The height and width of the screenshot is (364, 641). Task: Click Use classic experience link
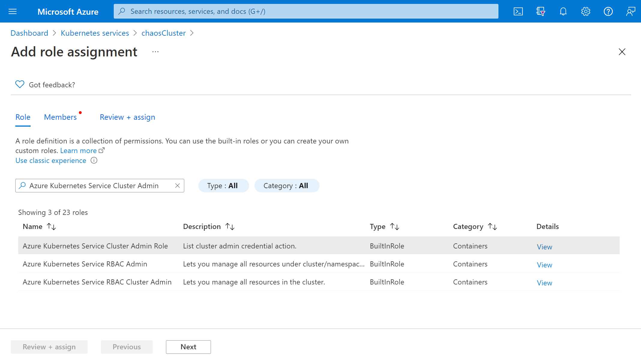[x=51, y=160]
